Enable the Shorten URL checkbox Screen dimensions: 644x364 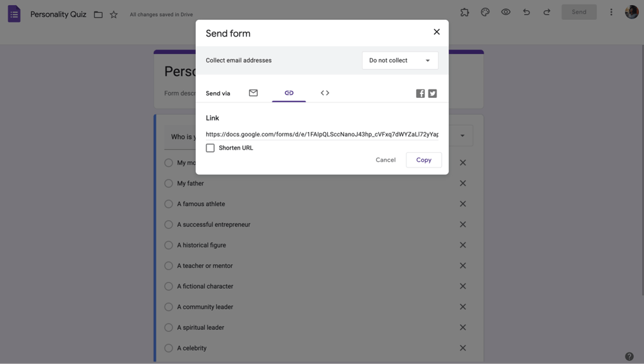(x=210, y=148)
